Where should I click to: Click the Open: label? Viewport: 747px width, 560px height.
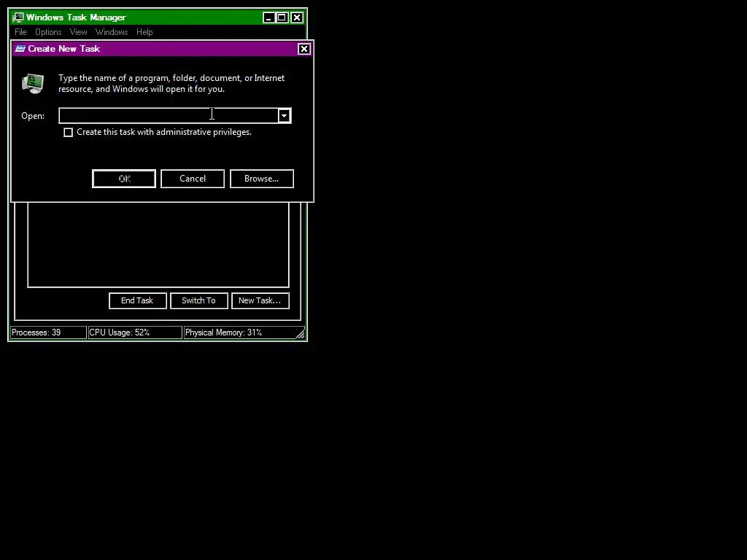(x=33, y=116)
